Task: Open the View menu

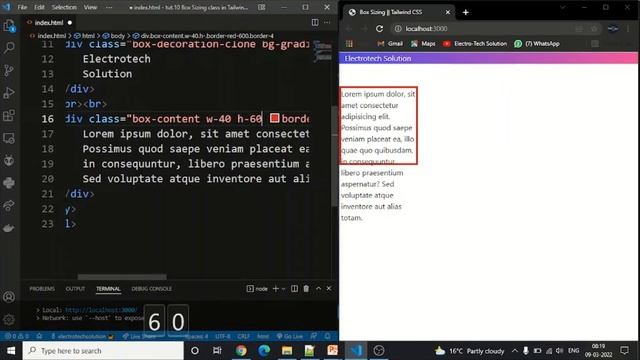Action: point(90,7)
